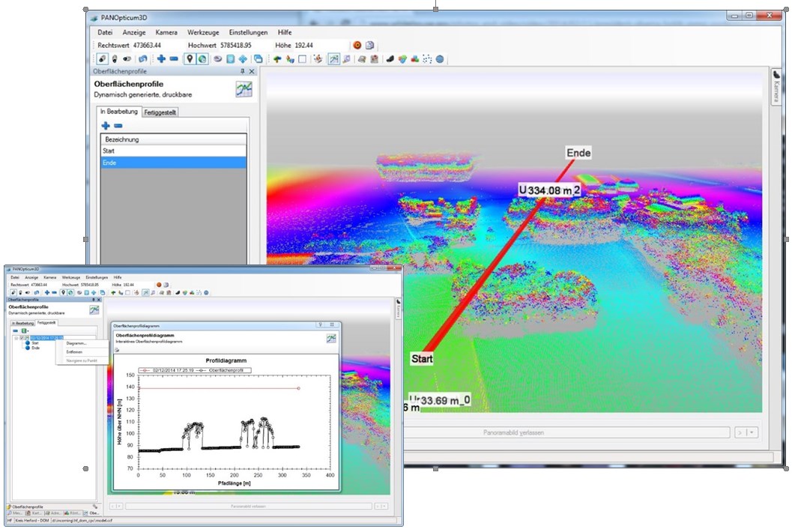Toggle the map pin marker toolbar button
Viewport: 792px width, 532px height.
[x=190, y=59]
